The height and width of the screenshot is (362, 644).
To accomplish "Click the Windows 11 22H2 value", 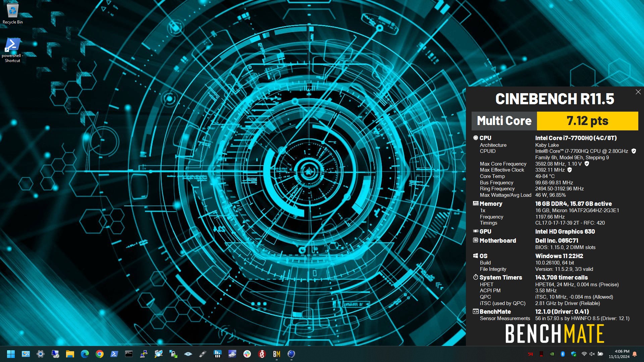I will [559, 256].
